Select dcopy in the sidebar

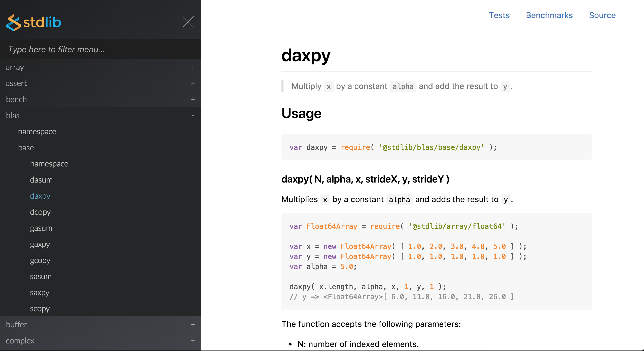[x=40, y=212]
